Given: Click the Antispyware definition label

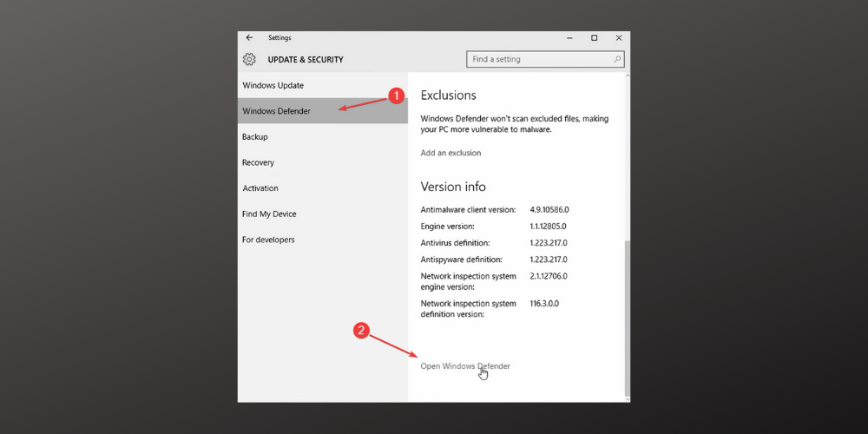Looking at the screenshot, I should point(462,260).
